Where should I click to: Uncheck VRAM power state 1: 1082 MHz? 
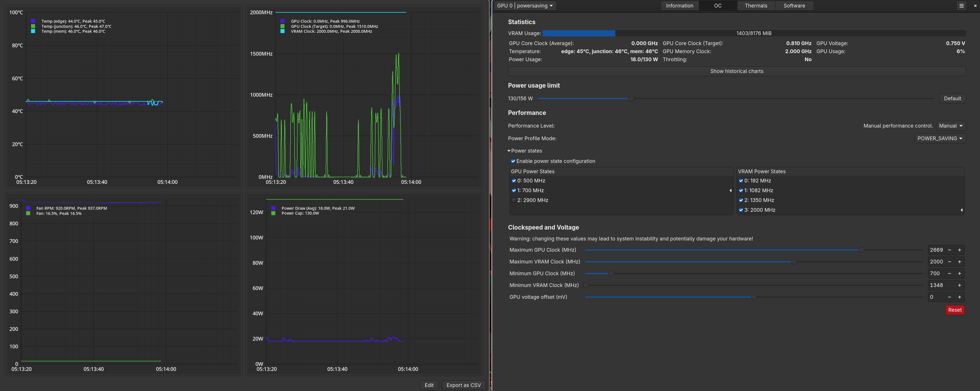(x=741, y=190)
